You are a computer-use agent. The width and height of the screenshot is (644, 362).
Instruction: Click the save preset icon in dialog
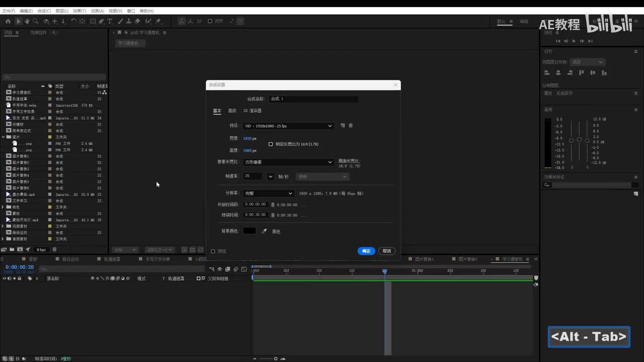click(x=343, y=126)
